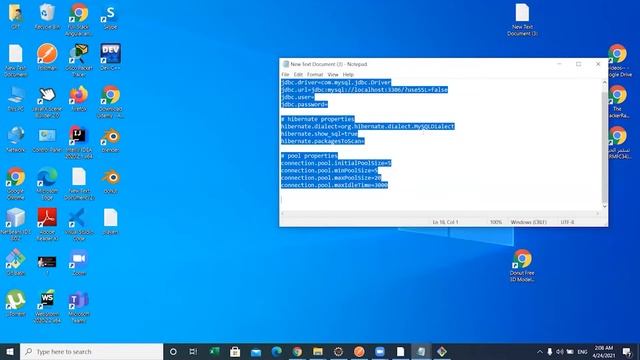Open the Help menu in Notepad
This screenshot has height=360, width=640.
tap(348, 75)
